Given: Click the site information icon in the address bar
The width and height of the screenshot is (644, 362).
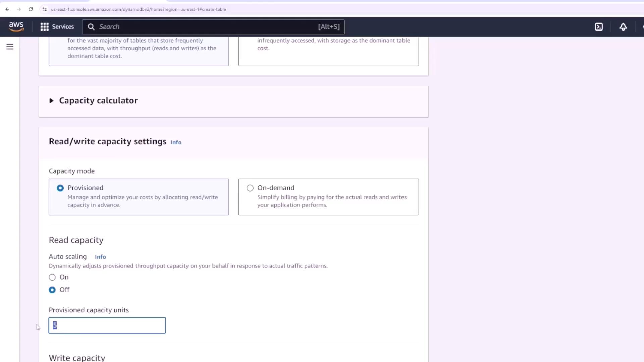Looking at the screenshot, I should pyautogui.click(x=44, y=9).
